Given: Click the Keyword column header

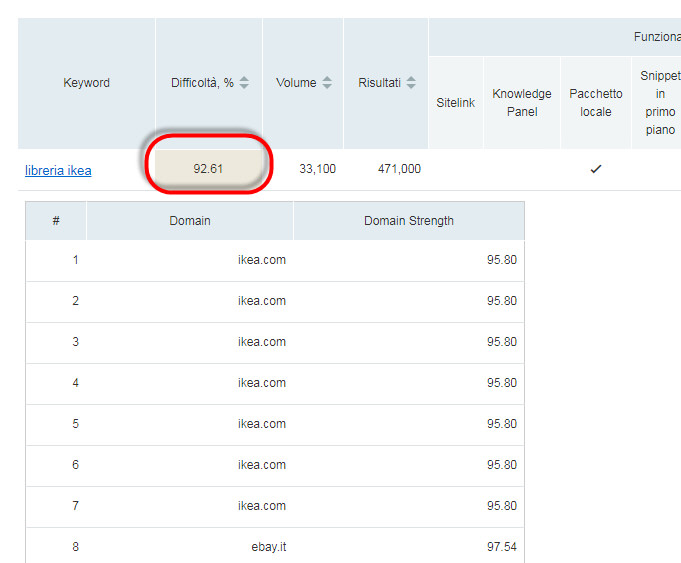Looking at the screenshot, I should coord(86,83).
